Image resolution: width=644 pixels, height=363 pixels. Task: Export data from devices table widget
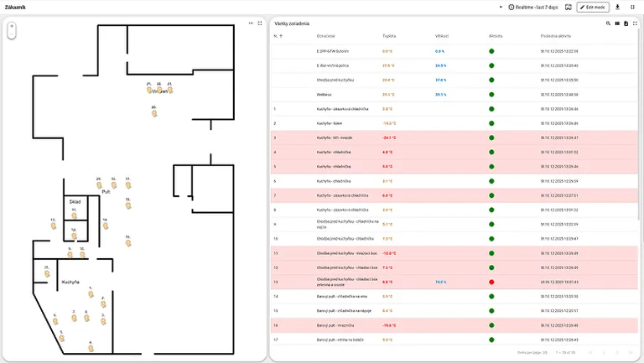tap(626, 23)
